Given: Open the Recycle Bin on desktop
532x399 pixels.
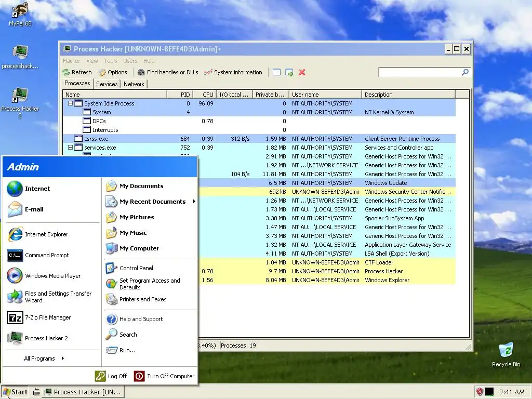Looking at the screenshot, I should click(x=506, y=354).
